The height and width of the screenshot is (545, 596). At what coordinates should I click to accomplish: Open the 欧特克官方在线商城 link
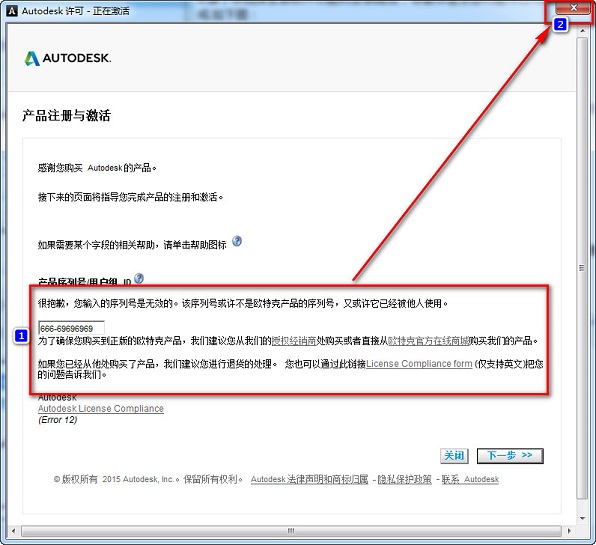click(428, 341)
